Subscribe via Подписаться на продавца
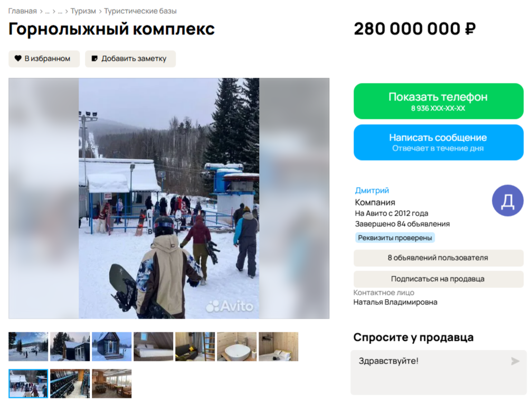Image resolution: width=532 pixels, height=400 pixels. click(439, 279)
